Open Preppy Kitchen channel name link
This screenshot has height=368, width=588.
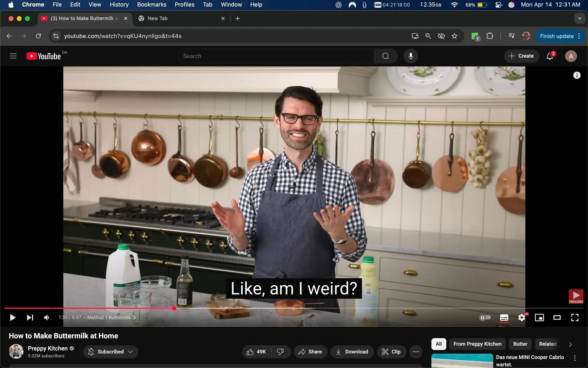pyautogui.click(x=47, y=348)
